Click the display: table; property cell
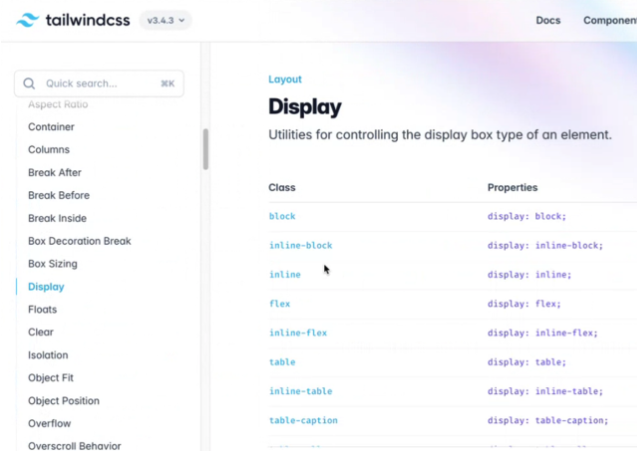Screen dimensions: 637x451 tap(526, 362)
